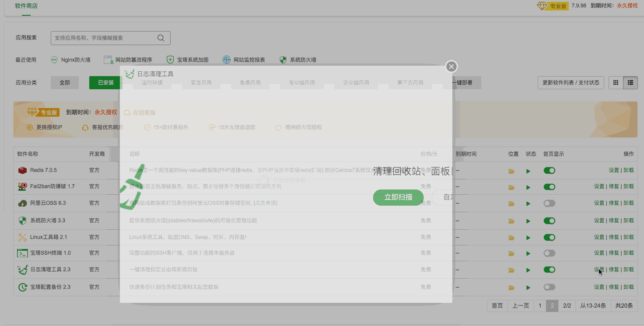Click status play icon for Fail2ban防爆破
The height and width of the screenshot is (326, 644).
[x=528, y=187]
